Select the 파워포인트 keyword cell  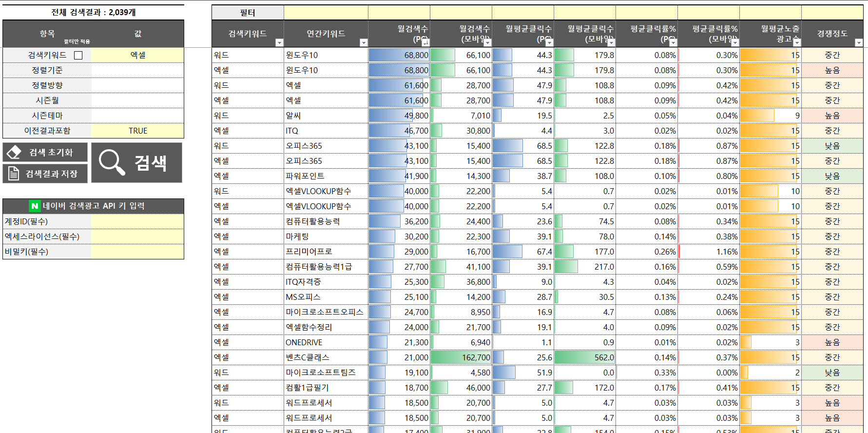tap(326, 176)
